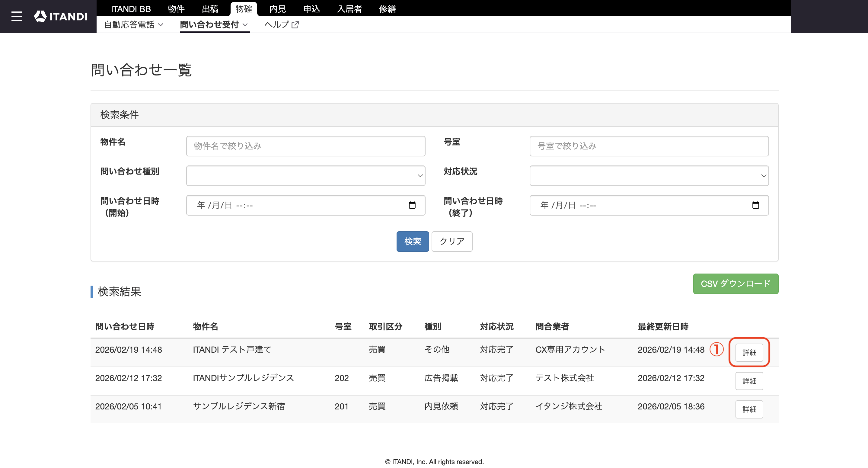Click the 問い合わせ日時(終了) datetime field

pos(649,205)
